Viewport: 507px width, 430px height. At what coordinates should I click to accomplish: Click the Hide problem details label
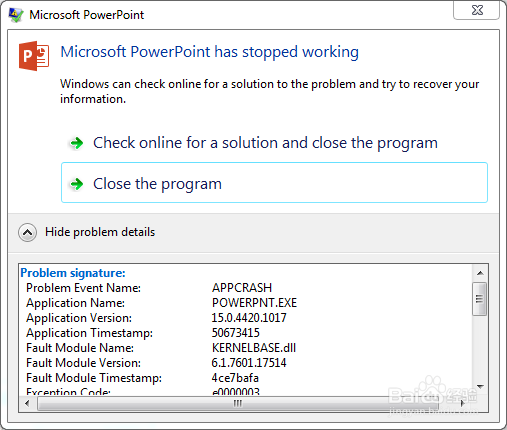coord(100,232)
